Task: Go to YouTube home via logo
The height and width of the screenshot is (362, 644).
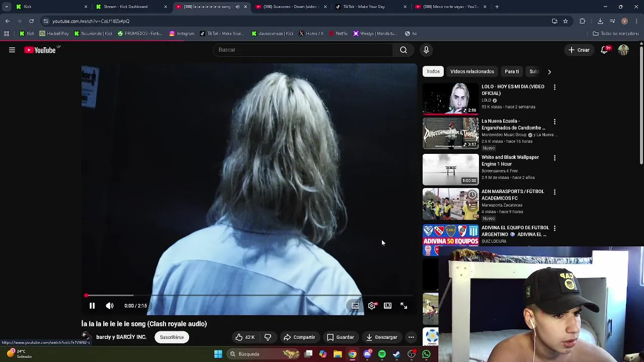Action: tap(40, 50)
